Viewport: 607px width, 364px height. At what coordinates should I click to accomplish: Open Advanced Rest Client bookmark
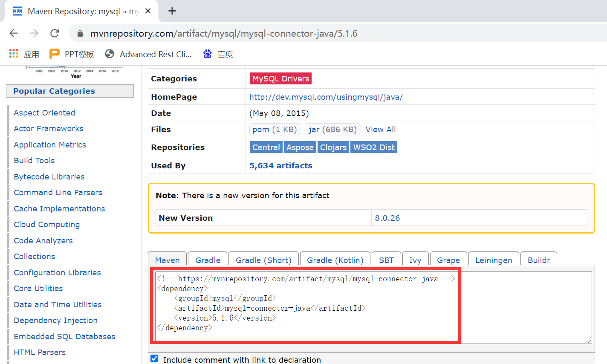(148, 54)
